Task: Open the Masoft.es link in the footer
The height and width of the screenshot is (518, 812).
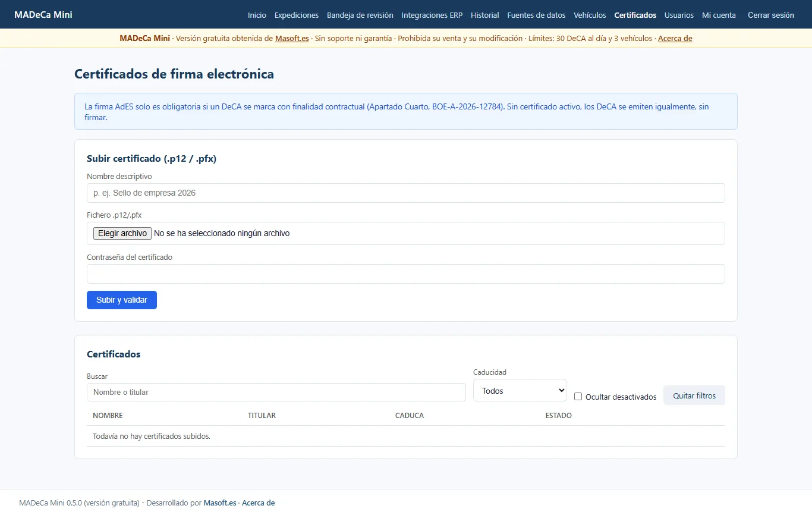Action: 220,503
